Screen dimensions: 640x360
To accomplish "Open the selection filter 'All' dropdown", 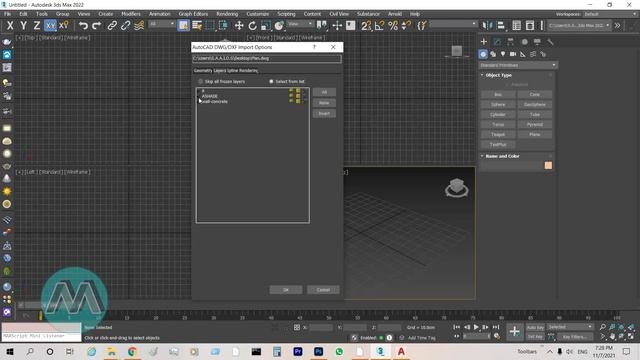I will pyautogui.click(x=162, y=24).
